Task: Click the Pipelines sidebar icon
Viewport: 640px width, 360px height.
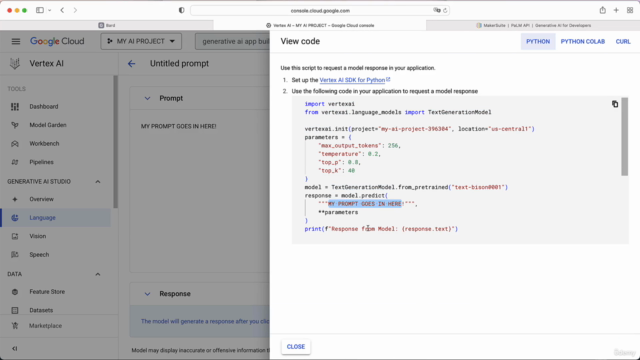Action: point(15,162)
